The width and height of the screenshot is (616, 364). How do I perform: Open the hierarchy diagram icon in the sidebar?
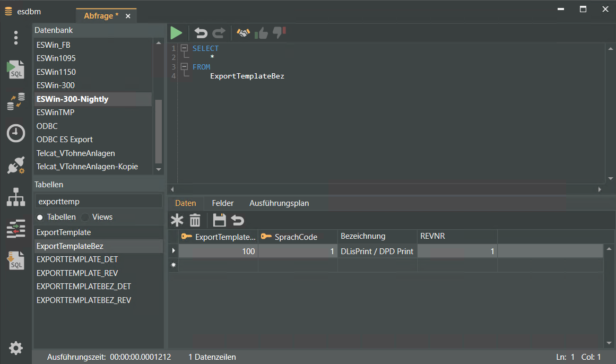(16, 197)
